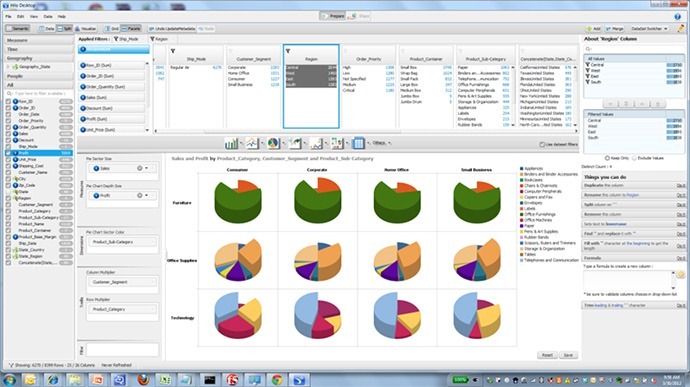
Task: Click the Appliances legend color swatch
Action: tap(522, 169)
